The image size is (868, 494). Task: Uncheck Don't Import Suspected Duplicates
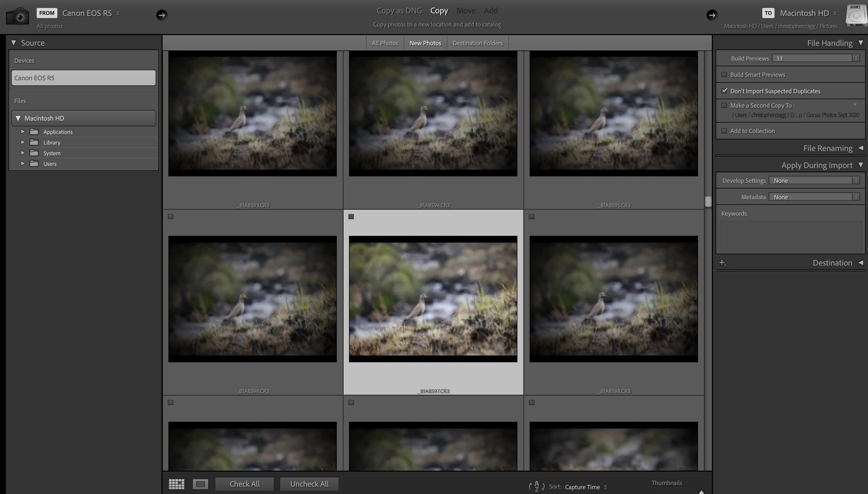point(724,91)
